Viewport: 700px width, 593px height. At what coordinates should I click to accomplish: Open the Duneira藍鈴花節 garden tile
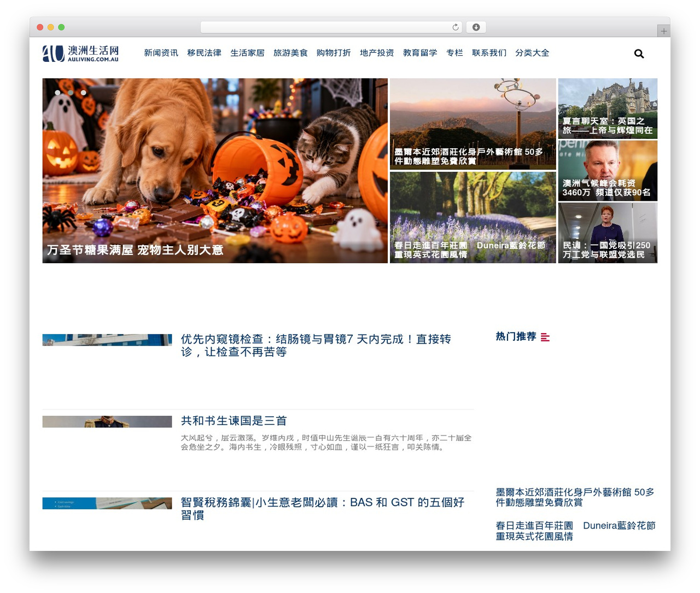point(473,217)
